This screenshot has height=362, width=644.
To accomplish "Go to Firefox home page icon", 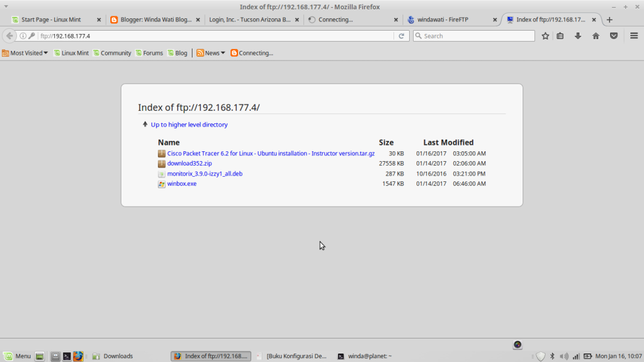I will click(596, 36).
